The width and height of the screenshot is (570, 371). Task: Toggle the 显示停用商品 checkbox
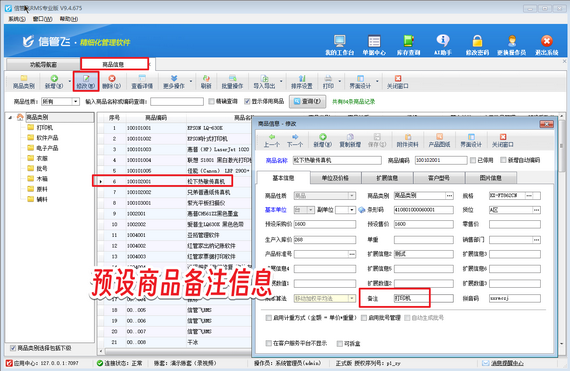point(247,101)
